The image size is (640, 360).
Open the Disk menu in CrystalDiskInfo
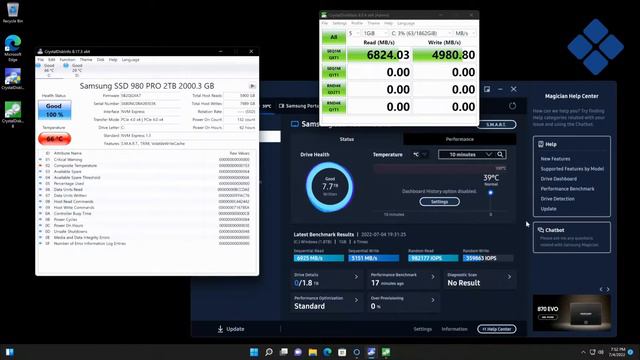[x=100, y=60]
